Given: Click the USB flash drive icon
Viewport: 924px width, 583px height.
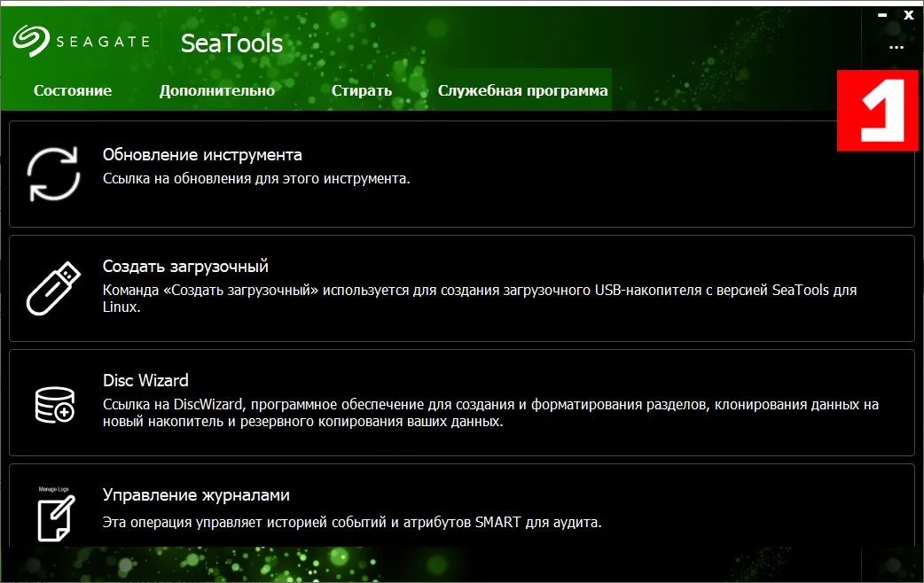Looking at the screenshot, I should (53, 288).
